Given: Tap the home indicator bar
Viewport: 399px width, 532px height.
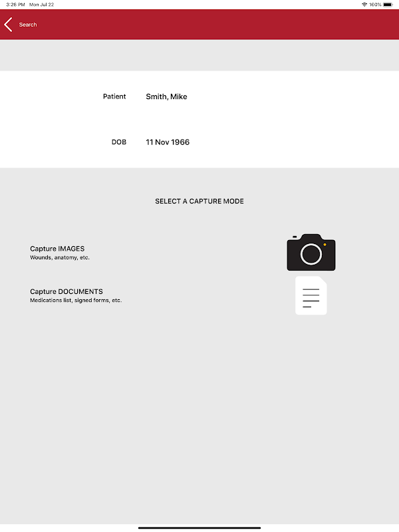Looking at the screenshot, I should click(199, 527).
